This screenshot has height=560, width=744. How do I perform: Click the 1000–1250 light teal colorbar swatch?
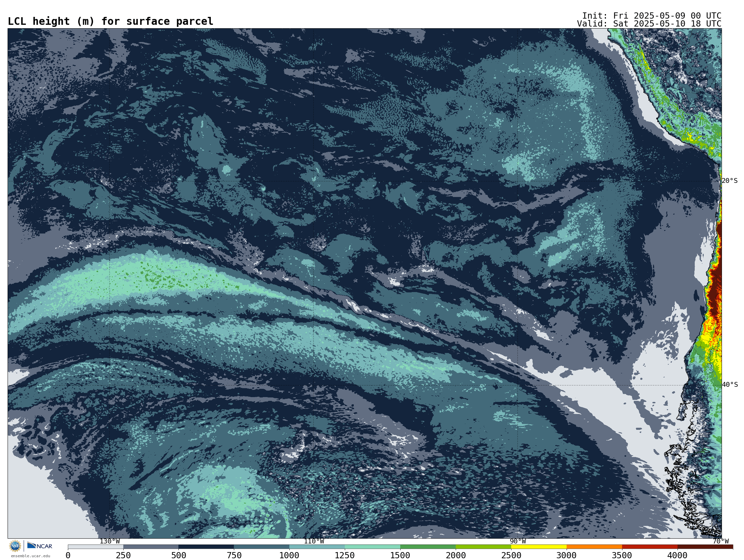click(x=317, y=547)
